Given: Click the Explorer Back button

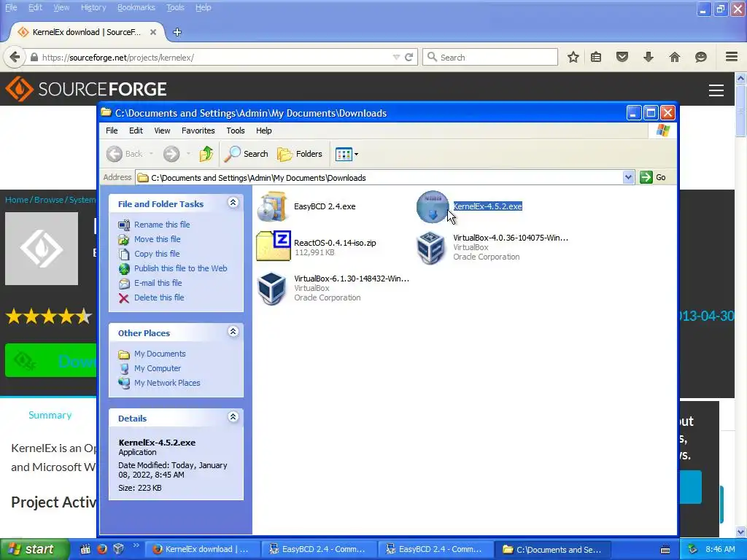Looking at the screenshot, I should click(x=124, y=154).
